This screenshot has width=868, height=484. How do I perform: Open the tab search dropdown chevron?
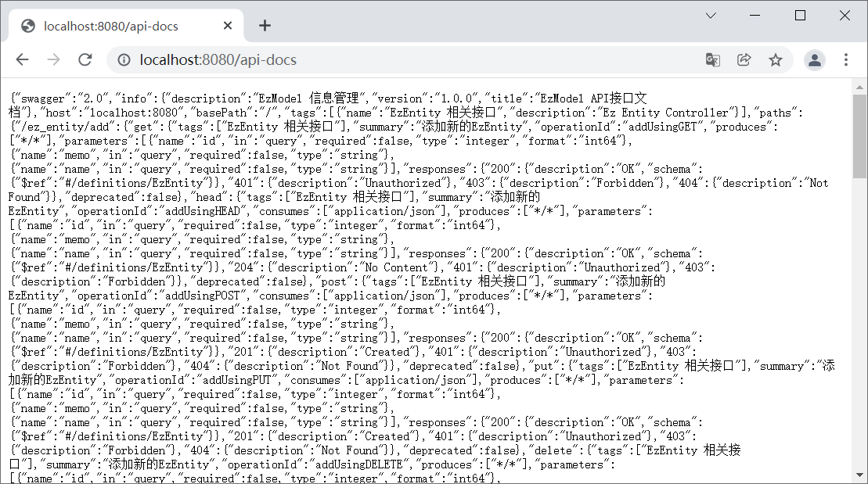[x=711, y=16]
